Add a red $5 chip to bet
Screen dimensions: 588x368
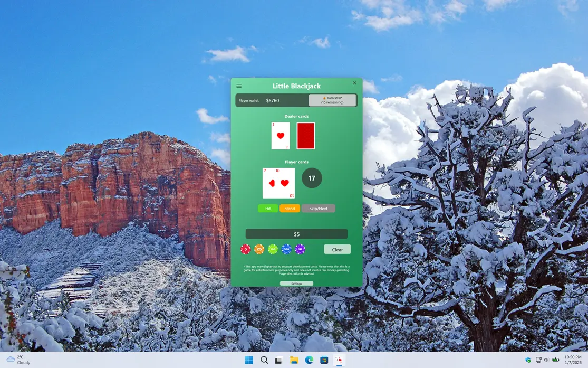pyautogui.click(x=245, y=249)
